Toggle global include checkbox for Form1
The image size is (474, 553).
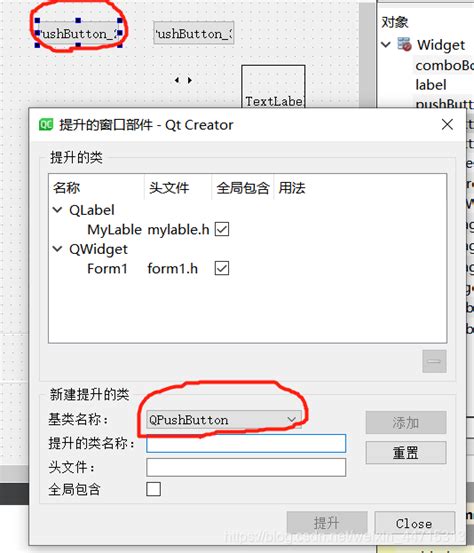click(222, 268)
